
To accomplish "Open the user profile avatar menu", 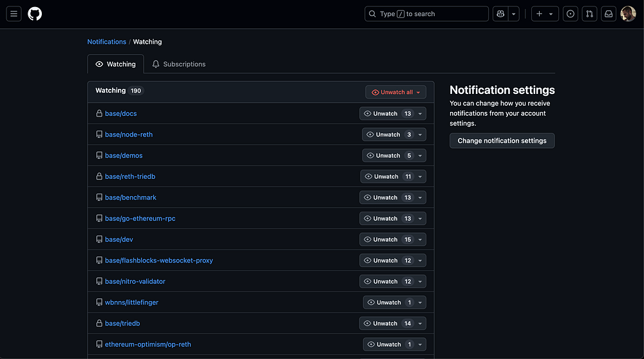I will [x=628, y=14].
